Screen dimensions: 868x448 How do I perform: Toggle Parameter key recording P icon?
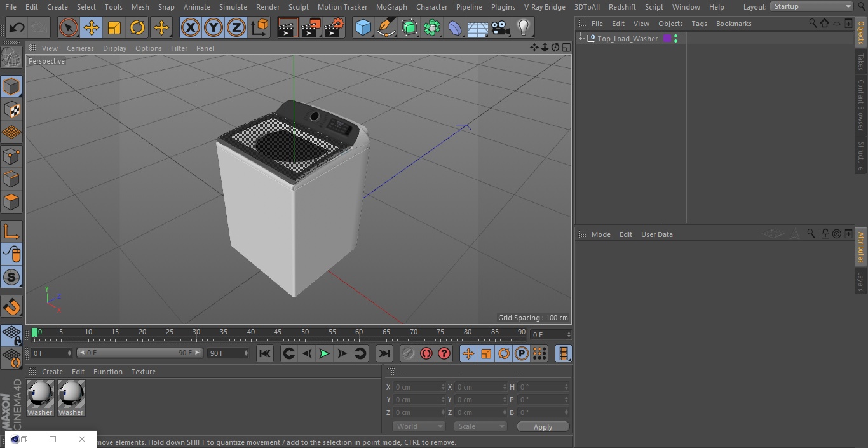[x=522, y=353]
